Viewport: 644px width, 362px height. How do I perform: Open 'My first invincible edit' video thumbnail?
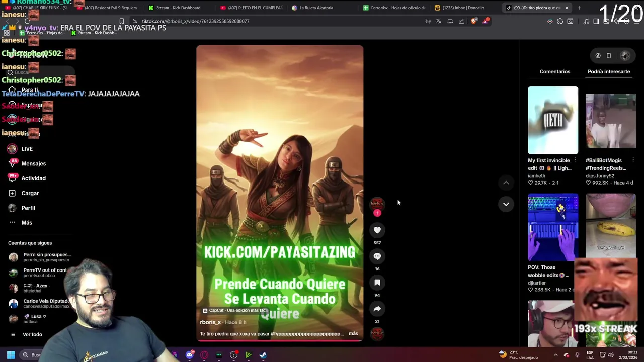point(553,120)
